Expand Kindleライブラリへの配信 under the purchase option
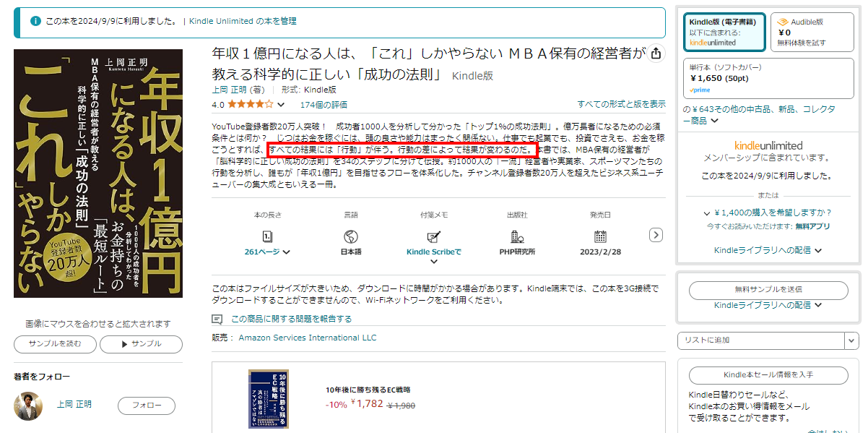The width and height of the screenshot is (868, 433). [768, 250]
